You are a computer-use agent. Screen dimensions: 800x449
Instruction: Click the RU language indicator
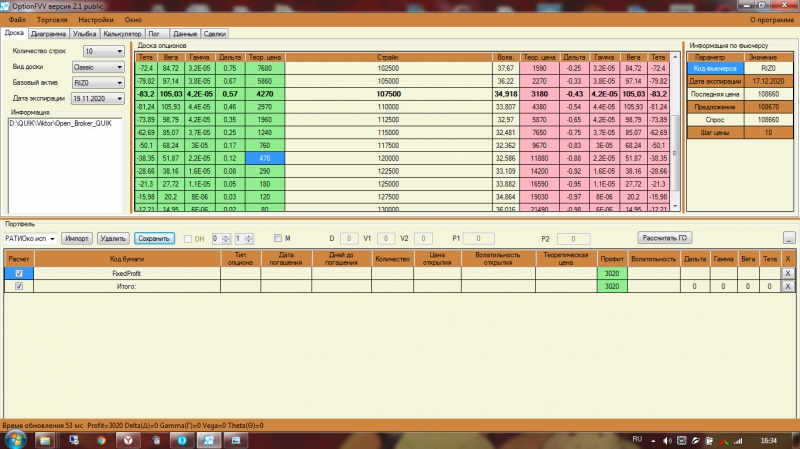(637, 439)
